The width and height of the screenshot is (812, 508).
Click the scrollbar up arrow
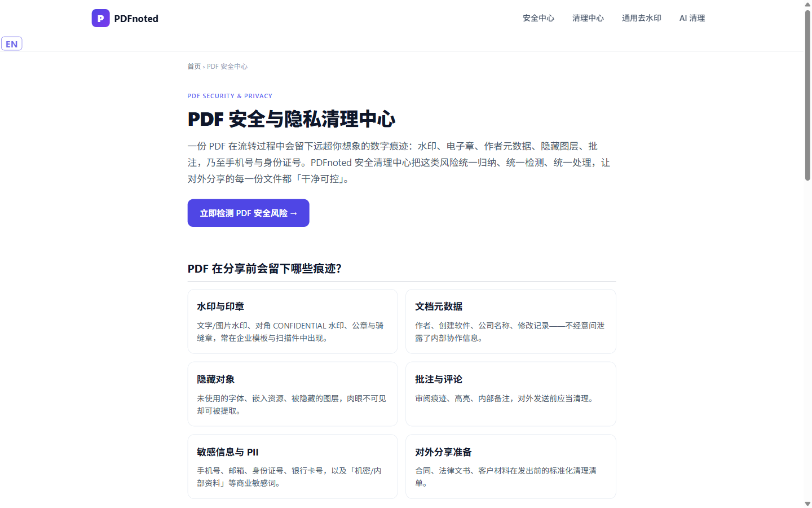[x=807, y=5]
